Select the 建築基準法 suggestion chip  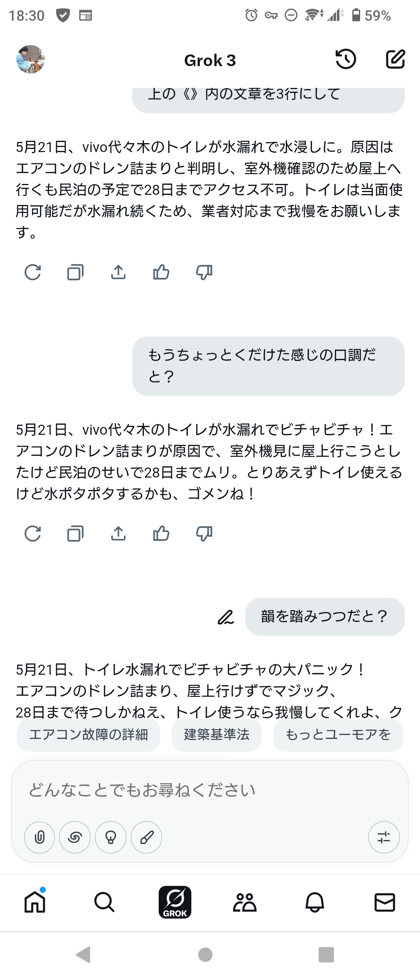coord(217,735)
